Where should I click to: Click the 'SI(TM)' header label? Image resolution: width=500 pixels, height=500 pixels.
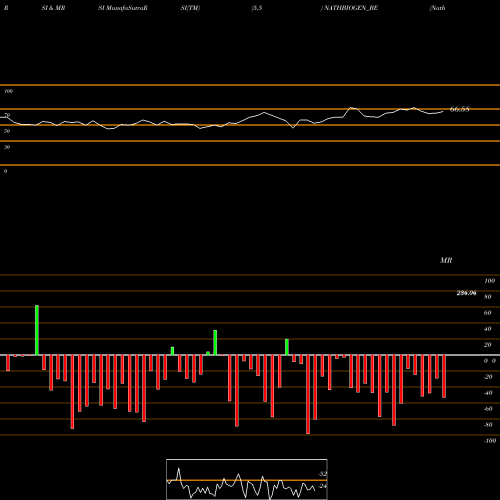(x=190, y=8)
